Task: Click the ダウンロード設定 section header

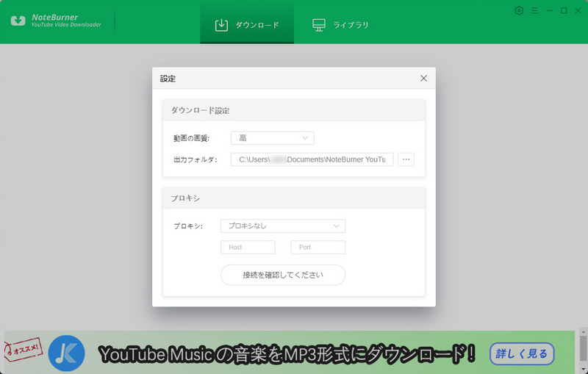Action: coord(294,110)
